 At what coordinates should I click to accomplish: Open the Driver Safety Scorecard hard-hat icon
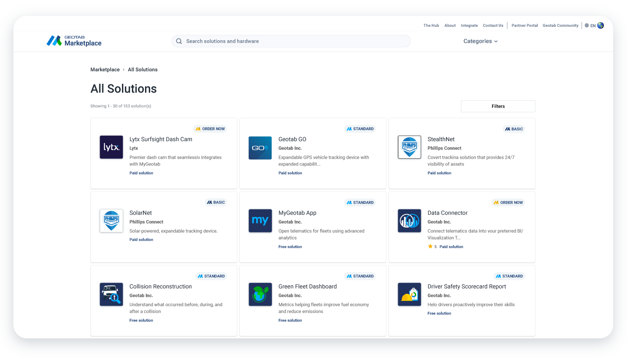point(409,294)
